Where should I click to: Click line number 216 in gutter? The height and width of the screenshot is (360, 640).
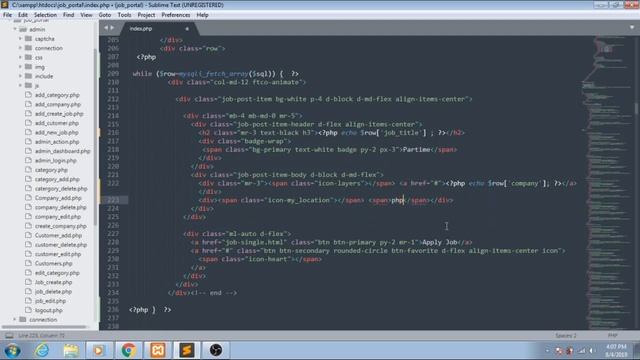click(113, 133)
